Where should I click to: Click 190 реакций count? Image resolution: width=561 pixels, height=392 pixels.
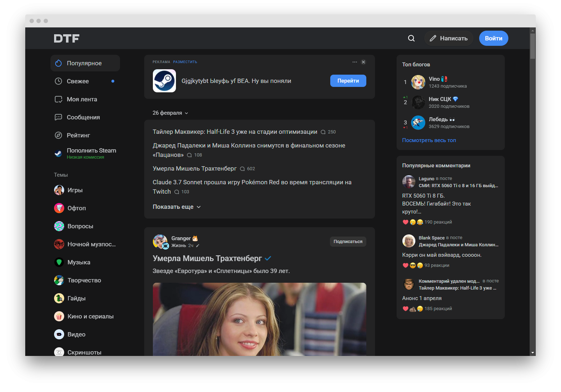438,222
